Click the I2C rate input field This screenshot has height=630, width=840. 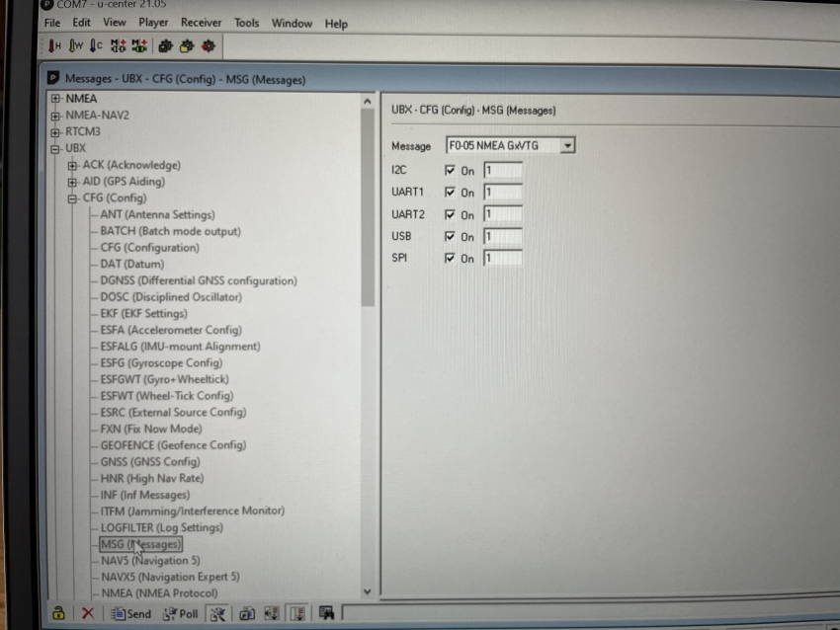coord(502,170)
